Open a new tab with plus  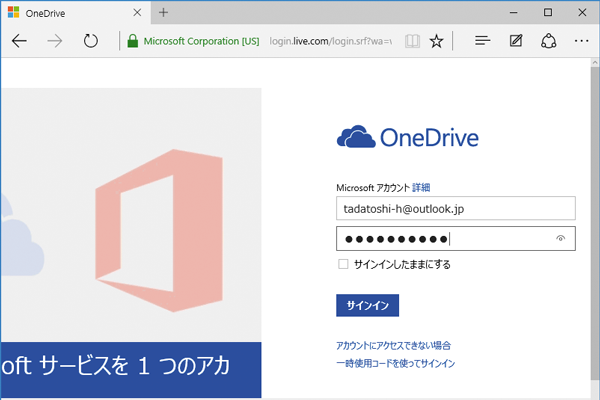163,13
